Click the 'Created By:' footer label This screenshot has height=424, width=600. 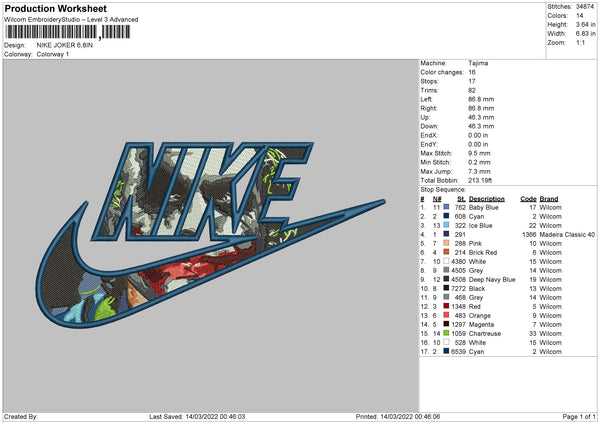coord(21,416)
